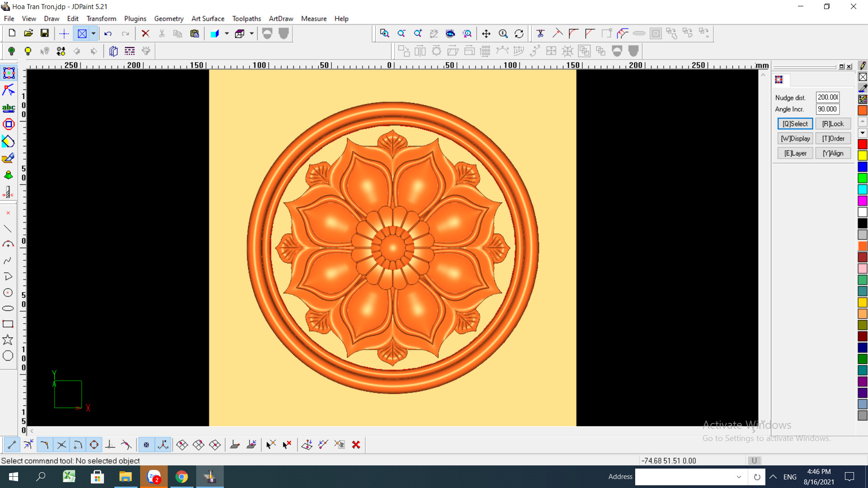Image resolution: width=868 pixels, height=488 pixels.
Task: Select the Pan move-arrows icon
Action: pyautogui.click(x=486, y=33)
